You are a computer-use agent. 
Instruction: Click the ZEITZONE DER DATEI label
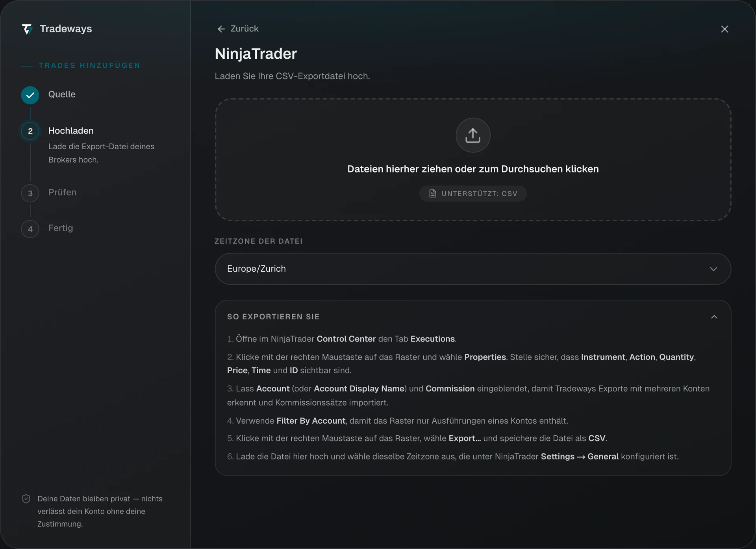click(x=259, y=241)
